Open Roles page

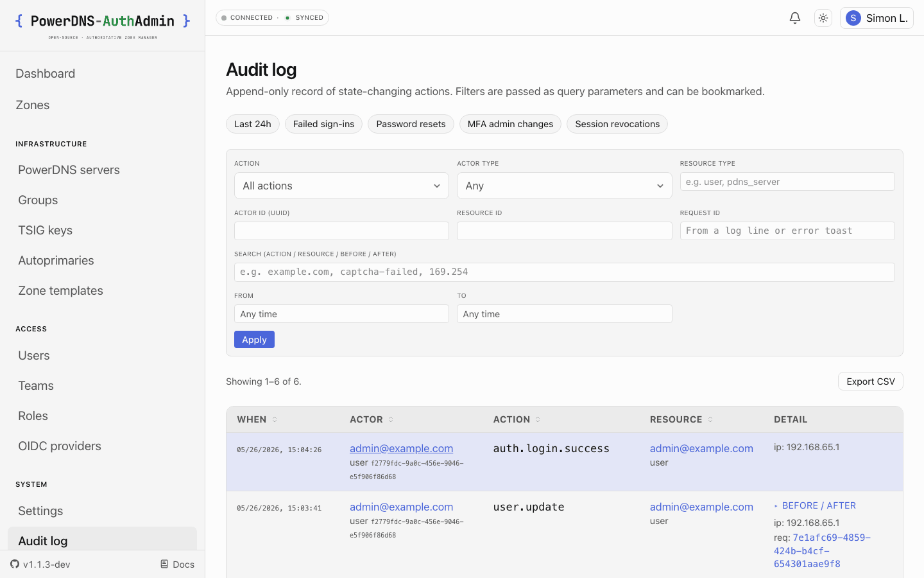(x=33, y=416)
